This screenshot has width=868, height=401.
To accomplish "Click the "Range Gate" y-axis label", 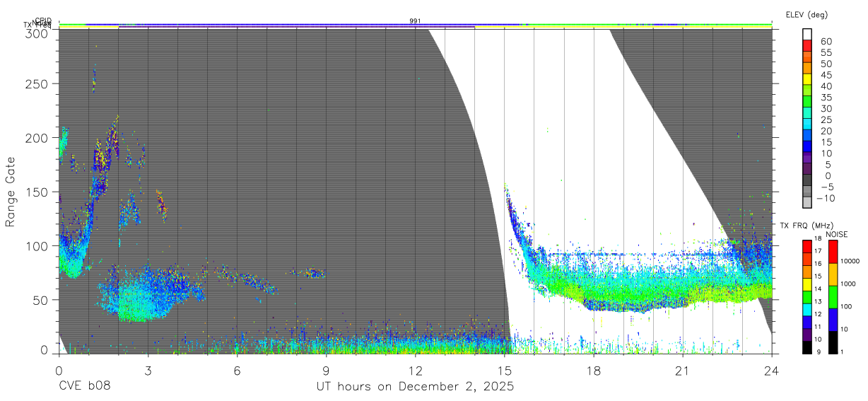I will [11, 192].
